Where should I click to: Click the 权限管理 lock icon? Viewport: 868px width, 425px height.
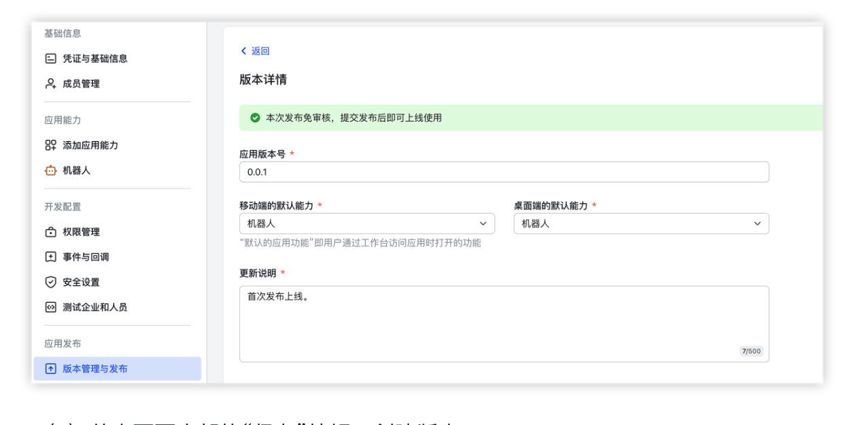(x=50, y=232)
